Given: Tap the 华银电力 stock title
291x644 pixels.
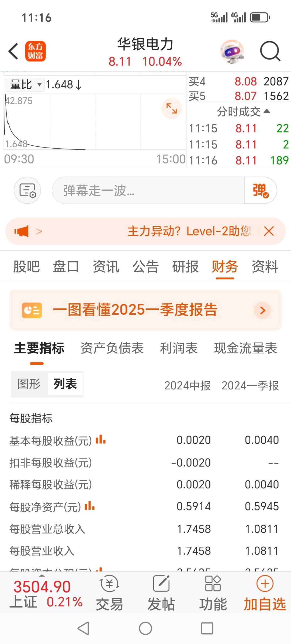Looking at the screenshot, I should point(145,44).
